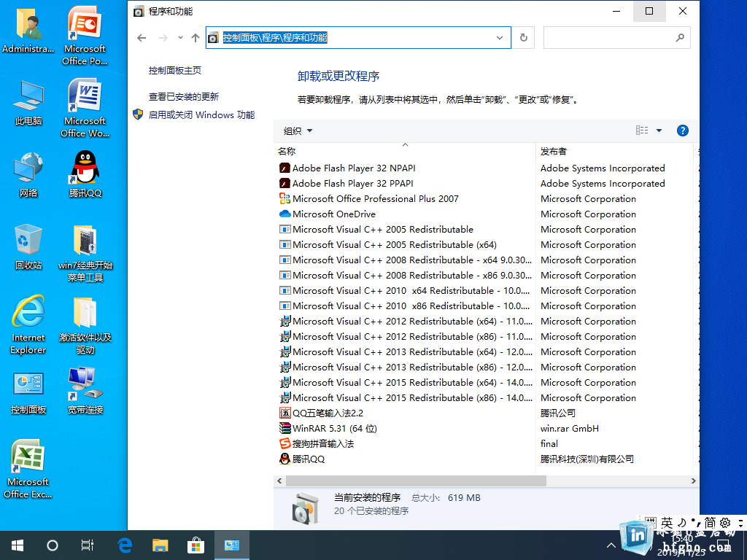This screenshot has width=747, height=560.
Task: Click the address bar path field
Action: click(x=358, y=38)
